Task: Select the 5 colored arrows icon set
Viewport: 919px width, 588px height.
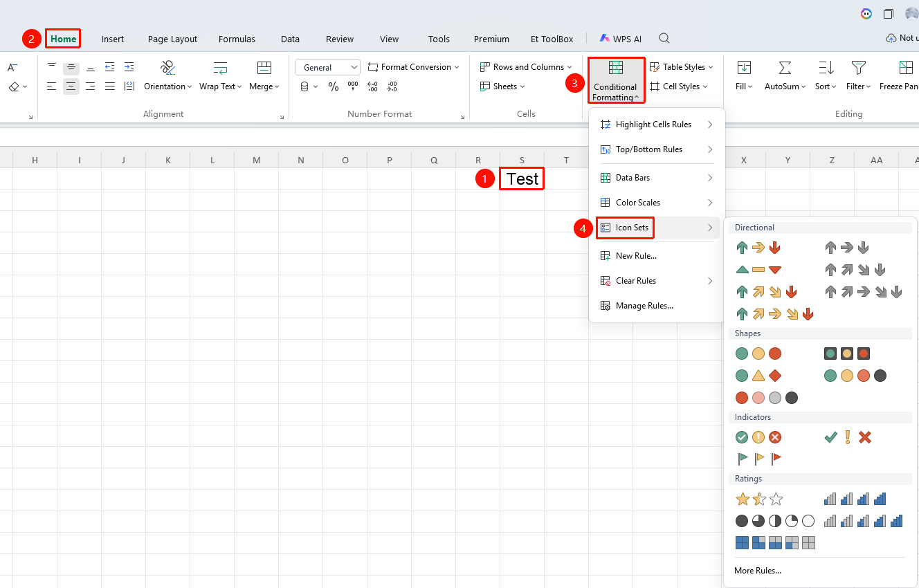Action: [775, 314]
